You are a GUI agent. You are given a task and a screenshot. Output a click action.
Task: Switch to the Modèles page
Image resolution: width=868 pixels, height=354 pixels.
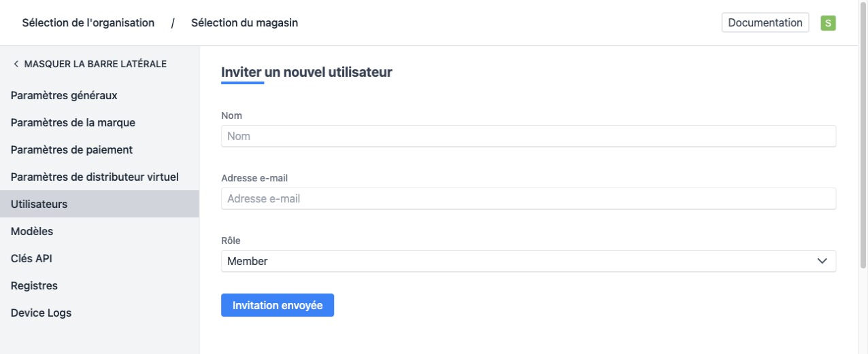click(32, 231)
